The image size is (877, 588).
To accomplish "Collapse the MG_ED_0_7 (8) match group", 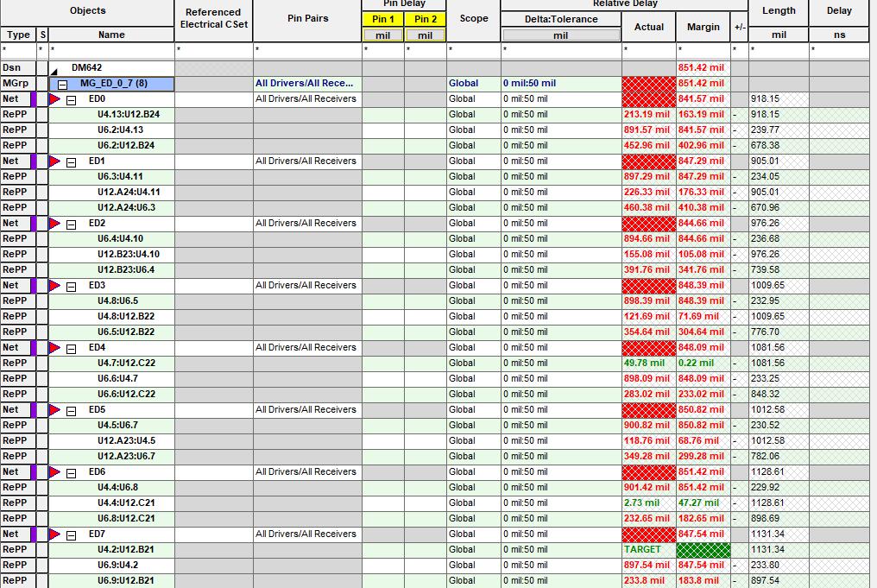I will point(63,85).
